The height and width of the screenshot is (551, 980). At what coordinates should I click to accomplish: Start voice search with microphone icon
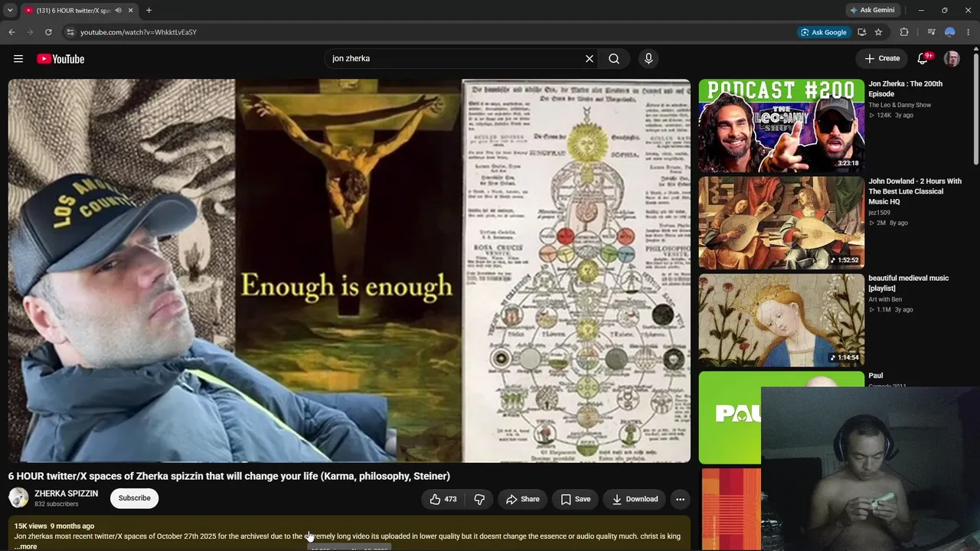click(648, 59)
